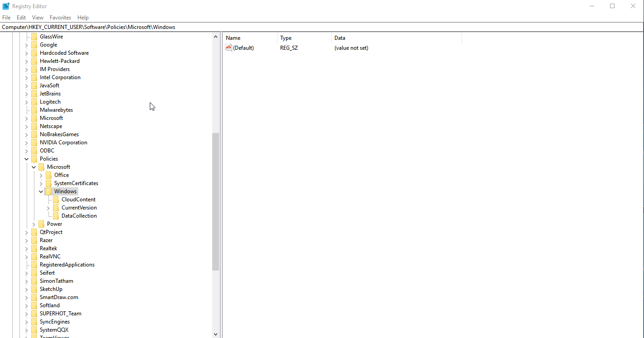Click the QtProject folder icon
Viewport: 644px width, 338px height.
34,232
